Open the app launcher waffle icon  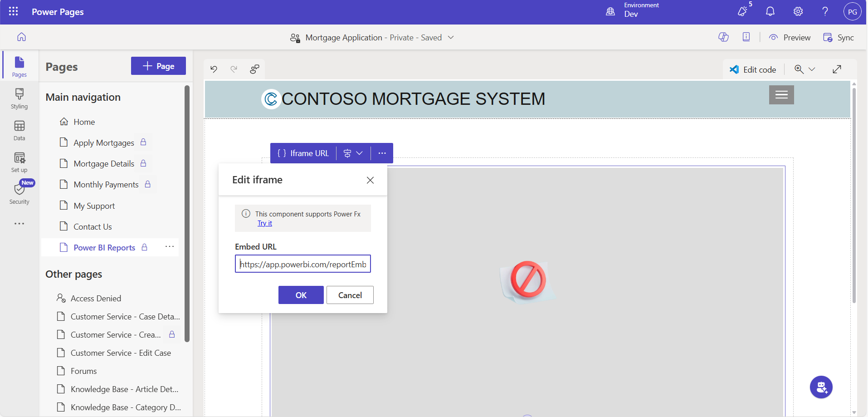13,12
